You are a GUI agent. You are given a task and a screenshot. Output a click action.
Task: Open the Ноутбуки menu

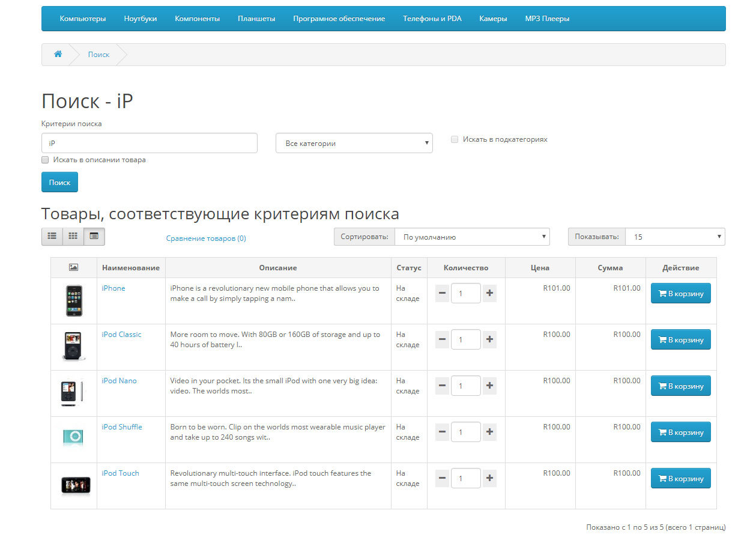click(141, 19)
